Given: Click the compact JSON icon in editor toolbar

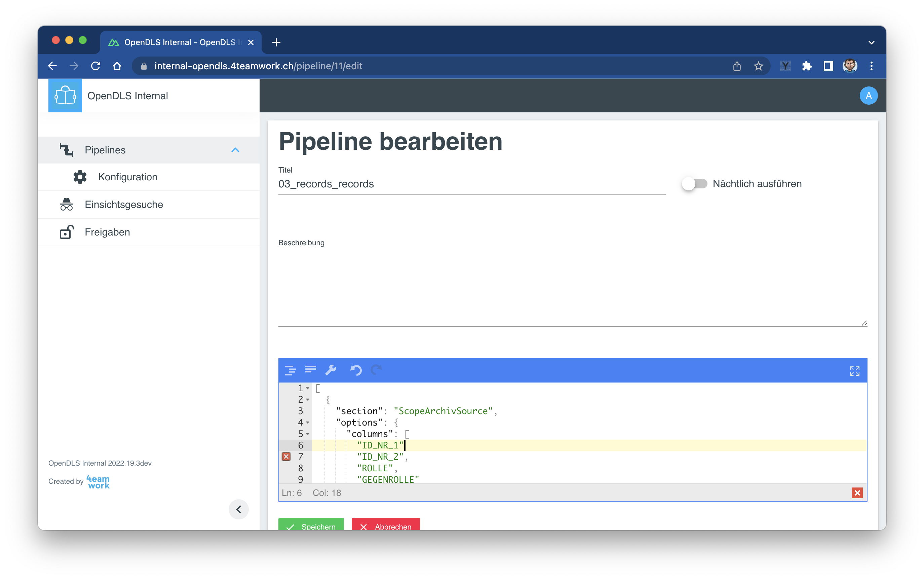Looking at the screenshot, I should [x=310, y=369].
